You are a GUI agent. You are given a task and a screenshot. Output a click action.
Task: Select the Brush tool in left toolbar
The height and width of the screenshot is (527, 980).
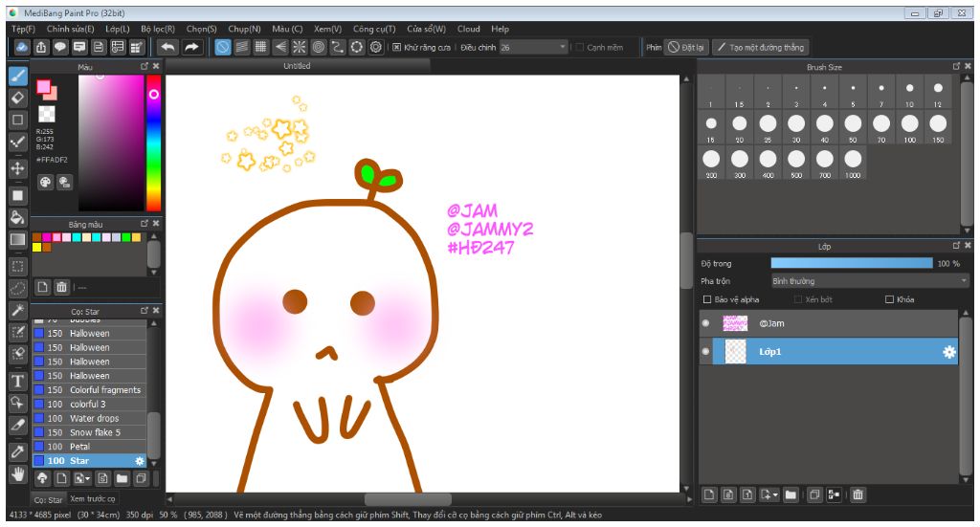(17, 77)
